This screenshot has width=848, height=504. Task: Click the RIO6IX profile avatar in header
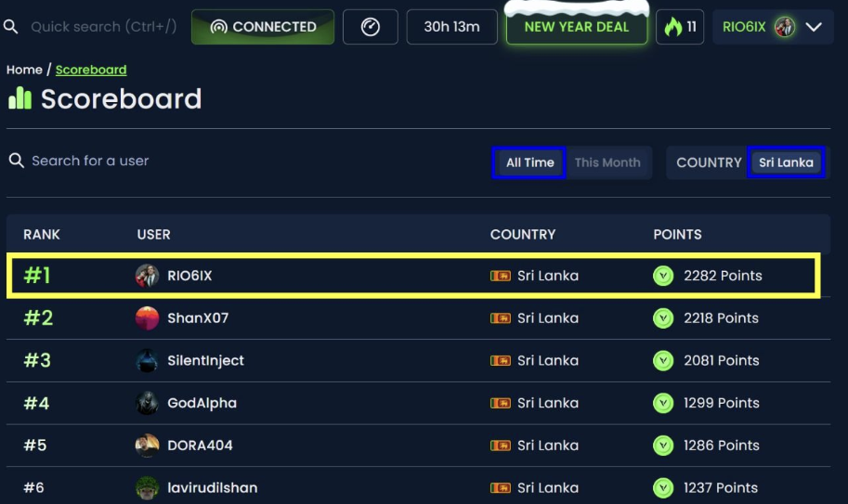point(785,27)
